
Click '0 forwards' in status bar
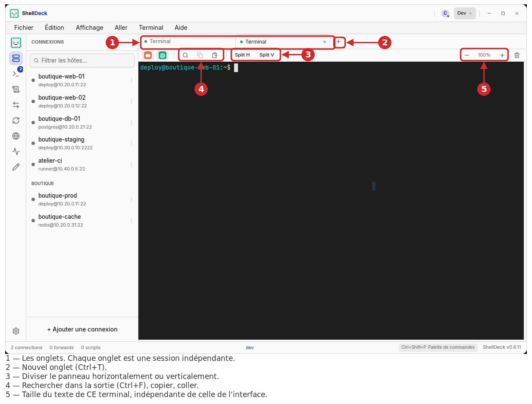click(62, 347)
